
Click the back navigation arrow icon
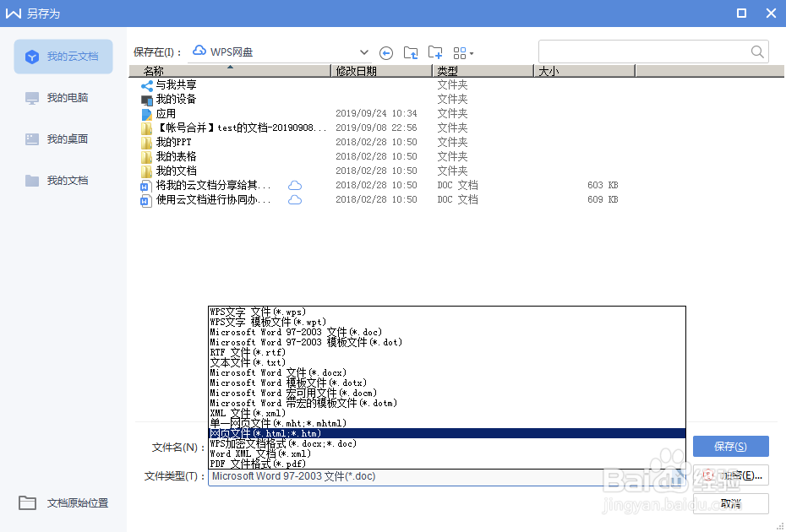[x=386, y=52]
